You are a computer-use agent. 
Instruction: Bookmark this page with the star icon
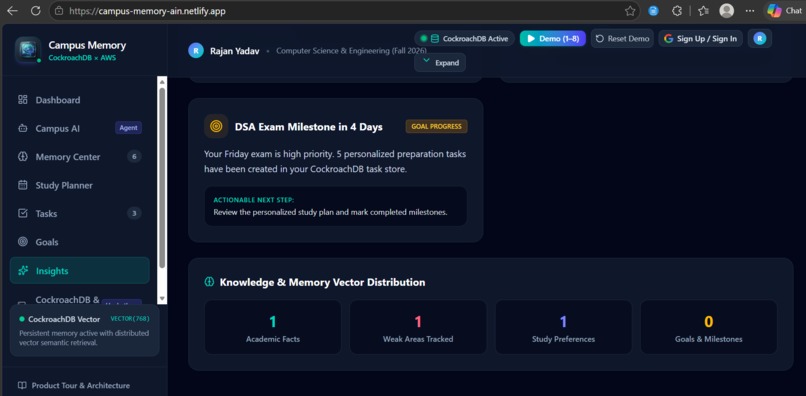630,11
